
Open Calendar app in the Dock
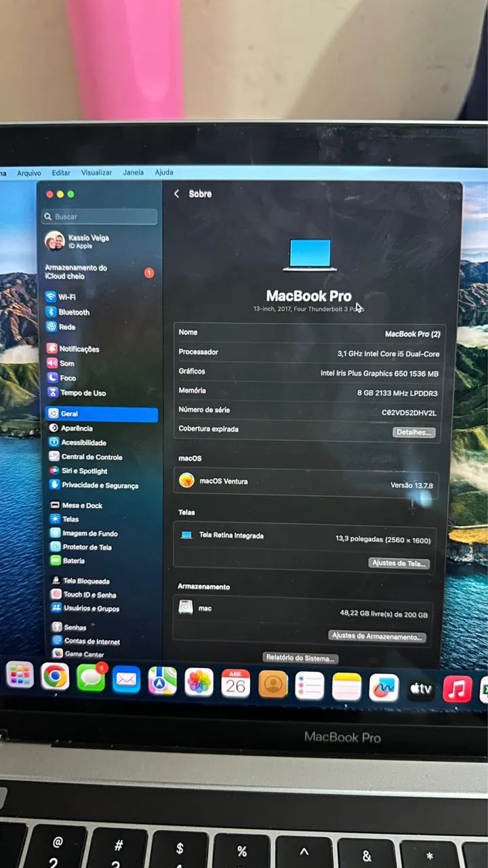click(x=236, y=684)
